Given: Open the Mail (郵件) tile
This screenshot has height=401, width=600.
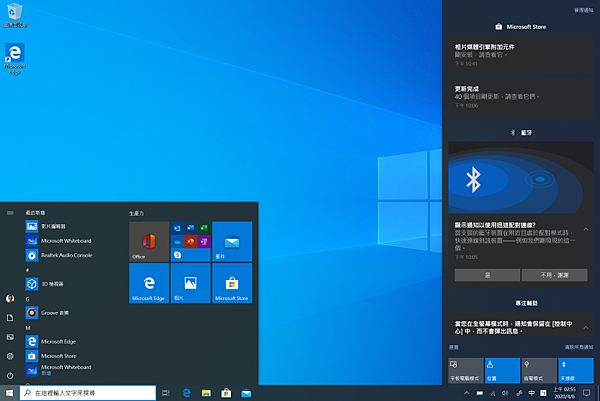Looking at the screenshot, I should pos(232,241).
